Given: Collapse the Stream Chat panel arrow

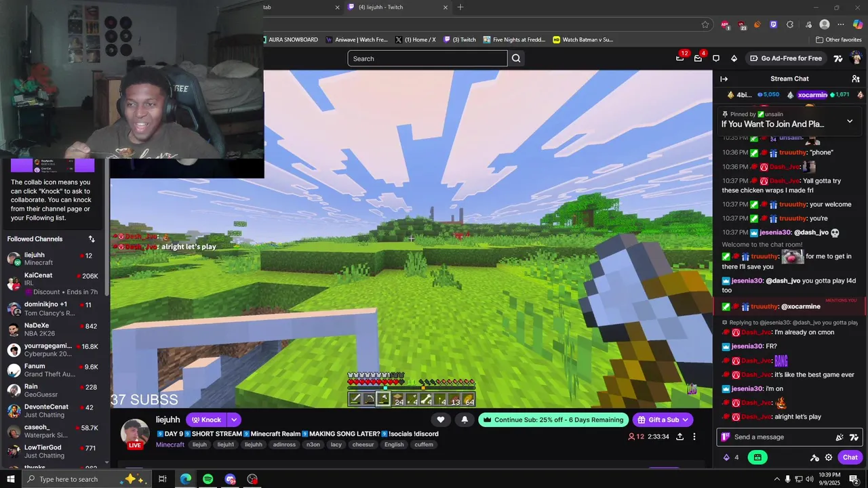Looking at the screenshot, I should pos(724,79).
